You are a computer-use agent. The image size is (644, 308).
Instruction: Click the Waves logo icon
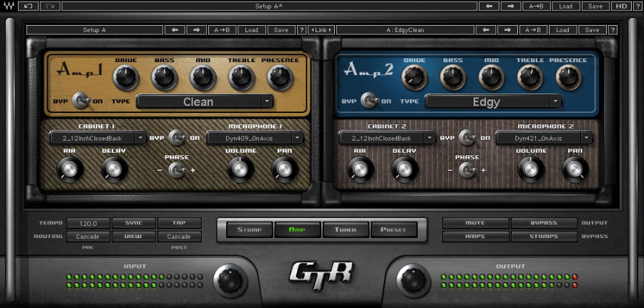8,6
